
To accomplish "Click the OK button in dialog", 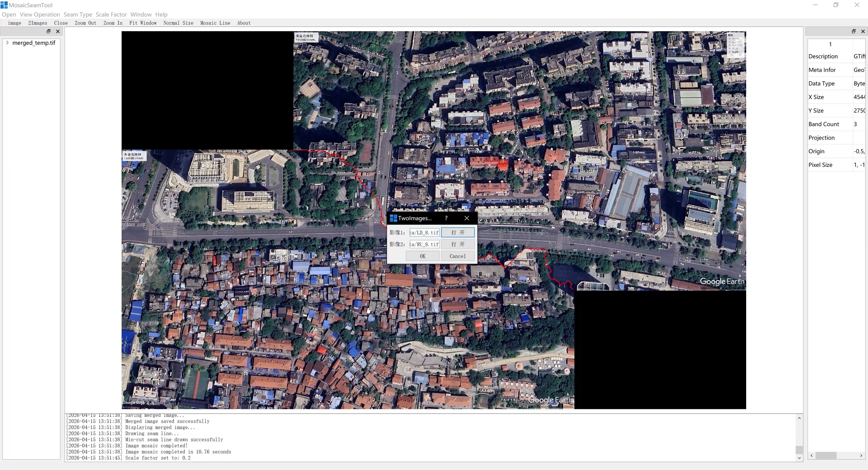I will pyautogui.click(x=422, y=256).
